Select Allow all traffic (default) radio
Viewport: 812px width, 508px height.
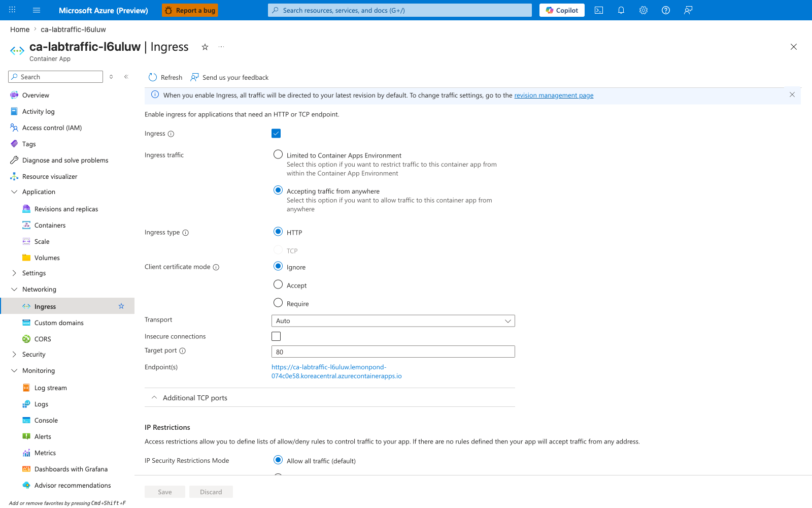point(278,460)
